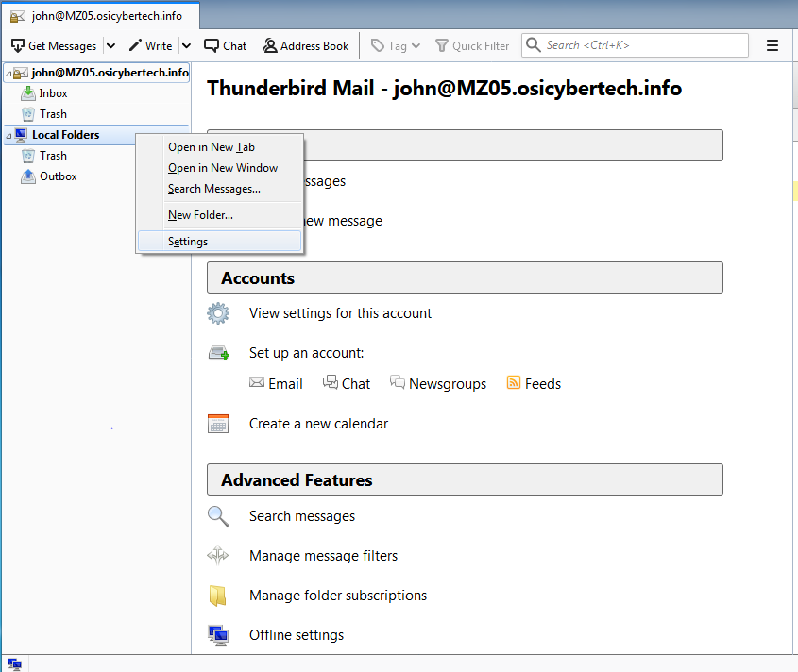The image size is (798, 672).
Task: Open the account's Trash folder under Inbox
Action: click(x=53, y=114)
